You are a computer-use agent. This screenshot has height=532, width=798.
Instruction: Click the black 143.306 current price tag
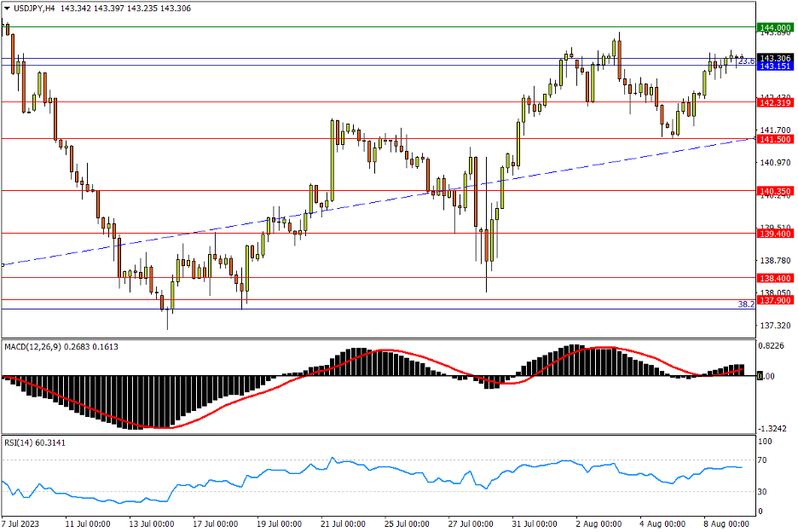pyautogui.click(x=775, y=58)
